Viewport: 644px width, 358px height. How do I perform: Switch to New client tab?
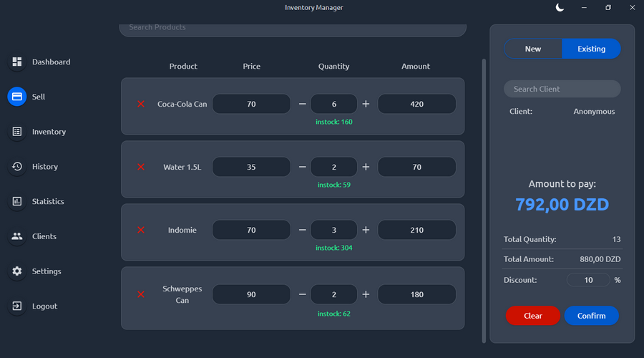point(533,49)
